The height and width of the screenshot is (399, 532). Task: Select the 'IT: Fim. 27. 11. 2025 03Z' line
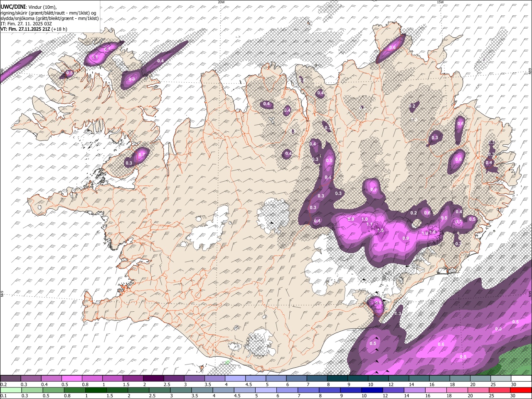26,24
